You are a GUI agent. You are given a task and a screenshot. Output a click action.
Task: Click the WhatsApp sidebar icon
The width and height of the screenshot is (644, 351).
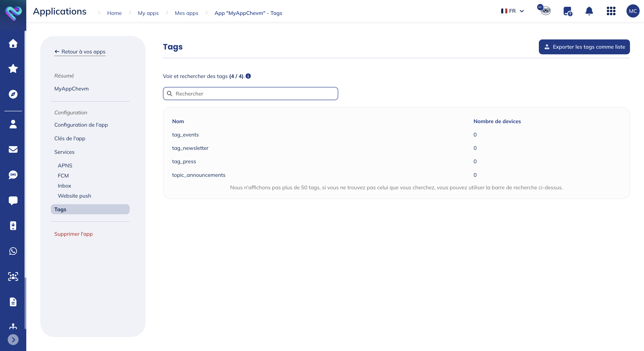[x=13, y=251]
